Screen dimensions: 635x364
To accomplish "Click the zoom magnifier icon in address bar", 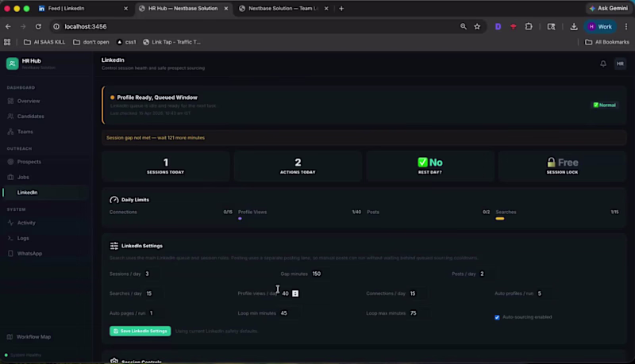I will 464,27.
